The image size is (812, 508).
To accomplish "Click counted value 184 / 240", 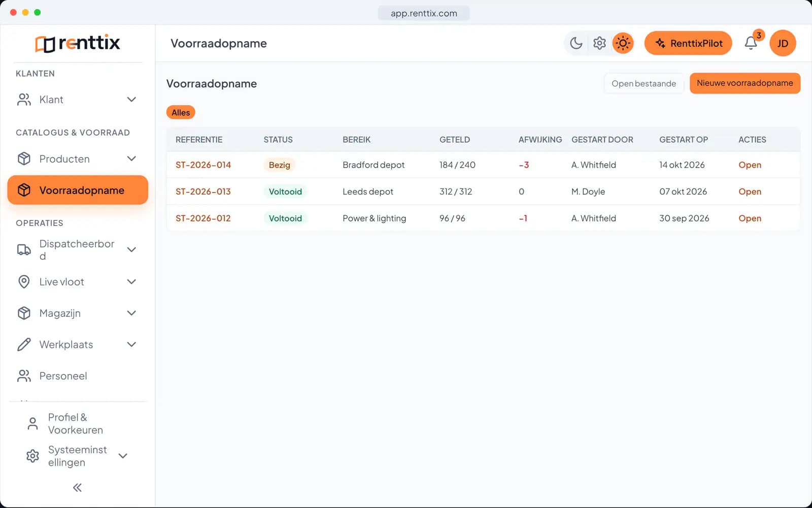I will [457, 165].
